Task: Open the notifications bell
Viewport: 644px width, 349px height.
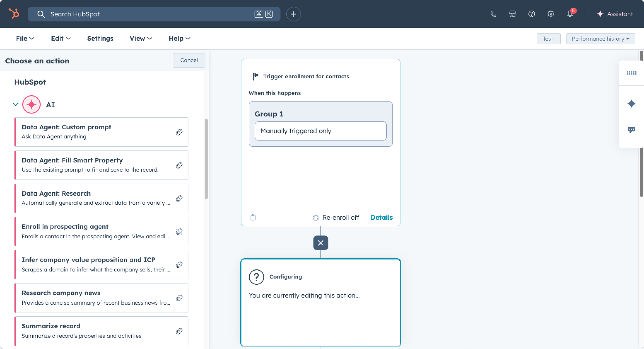Action: (570, 14)
